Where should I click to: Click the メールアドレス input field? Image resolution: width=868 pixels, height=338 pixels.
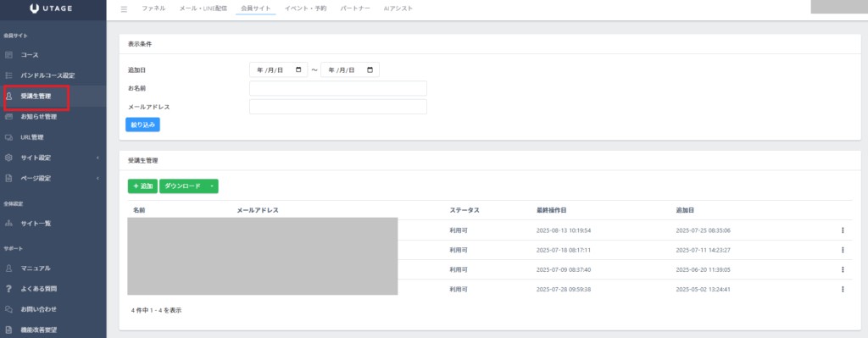tap(338, 107)
